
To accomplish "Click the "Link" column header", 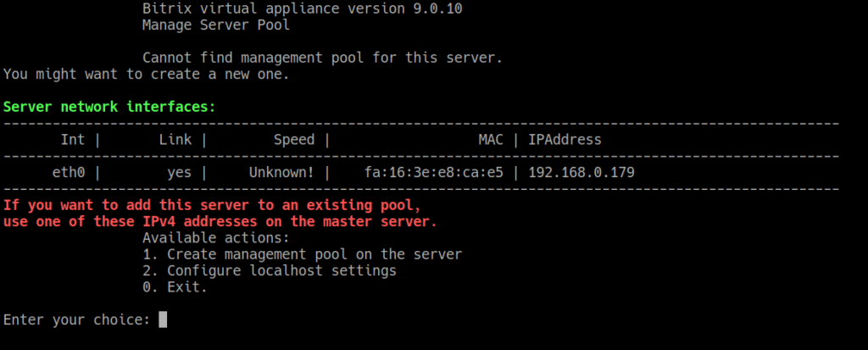I will 175,140.
